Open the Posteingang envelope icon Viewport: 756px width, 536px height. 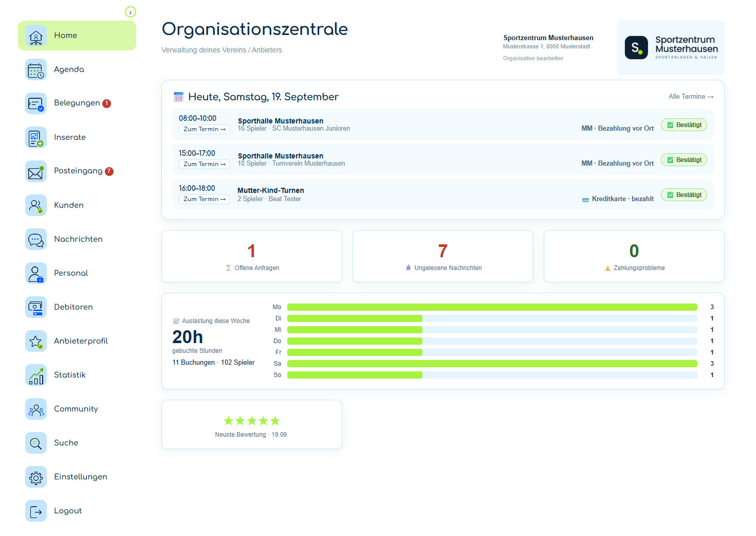point(36,171)
